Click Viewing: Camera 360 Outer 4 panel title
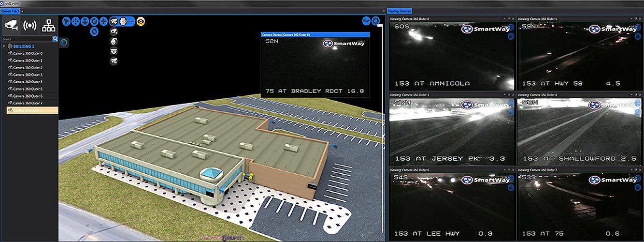 click(x=537, y=94)
